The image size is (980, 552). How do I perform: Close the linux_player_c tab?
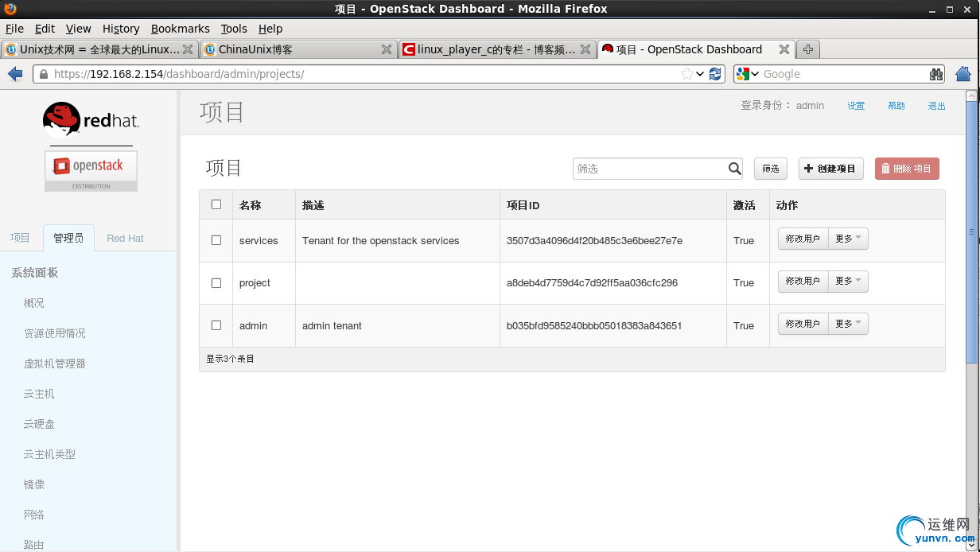585,49
